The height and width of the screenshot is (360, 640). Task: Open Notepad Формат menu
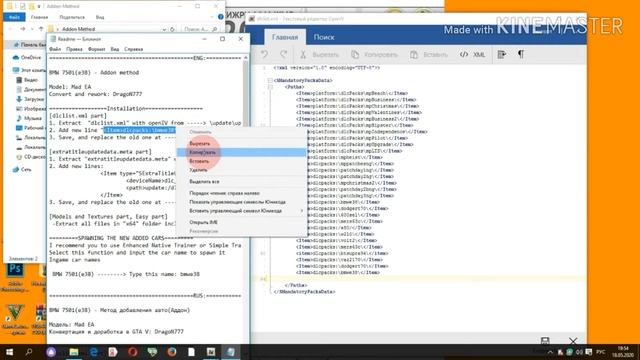97,49
